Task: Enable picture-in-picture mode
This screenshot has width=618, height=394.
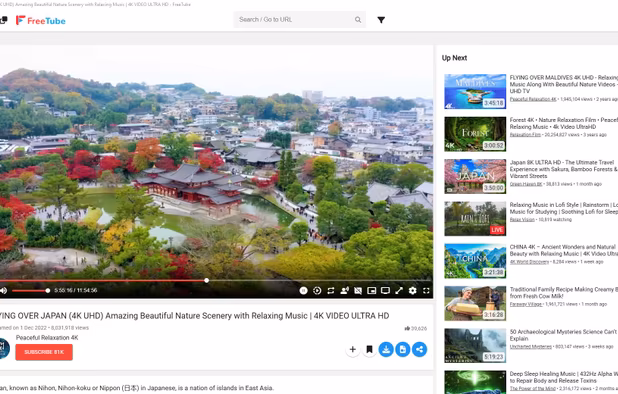Action: coord(371,291)
